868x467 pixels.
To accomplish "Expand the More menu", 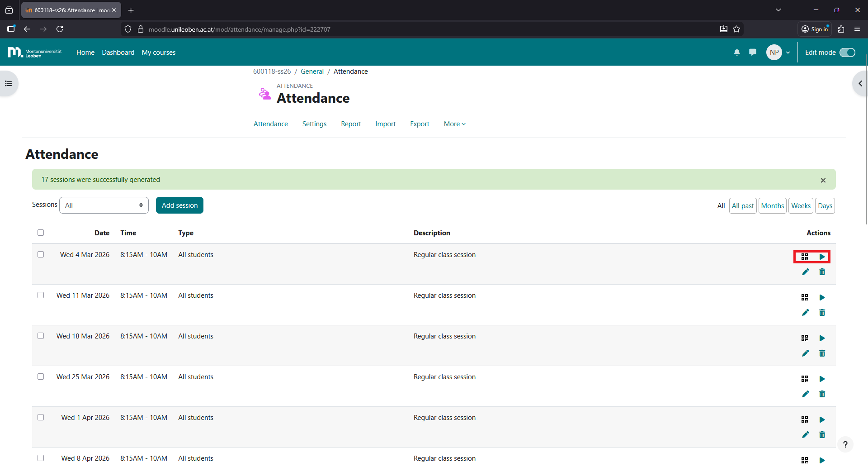I will click(454, 124).
